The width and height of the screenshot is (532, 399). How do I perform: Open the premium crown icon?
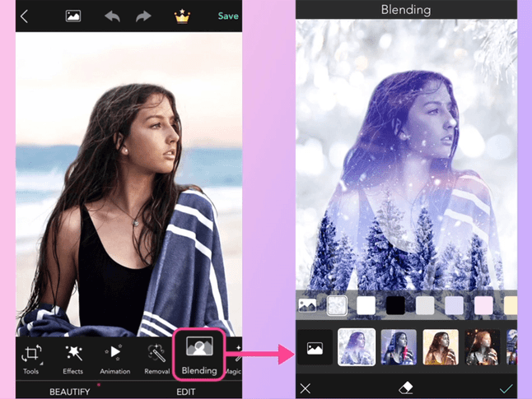pyautogui.click(x=182, y=16)
